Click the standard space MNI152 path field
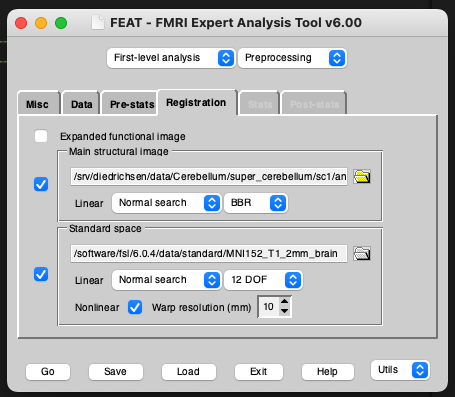 click(x=209, y=254)
